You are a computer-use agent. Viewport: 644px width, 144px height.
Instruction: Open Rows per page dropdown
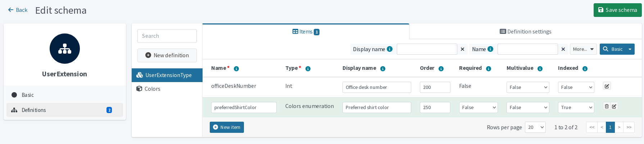[x=535, y=127]
